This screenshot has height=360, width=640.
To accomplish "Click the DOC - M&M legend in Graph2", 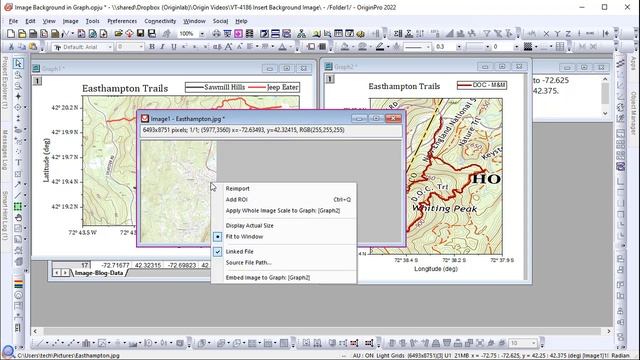I will pos(482,85).
